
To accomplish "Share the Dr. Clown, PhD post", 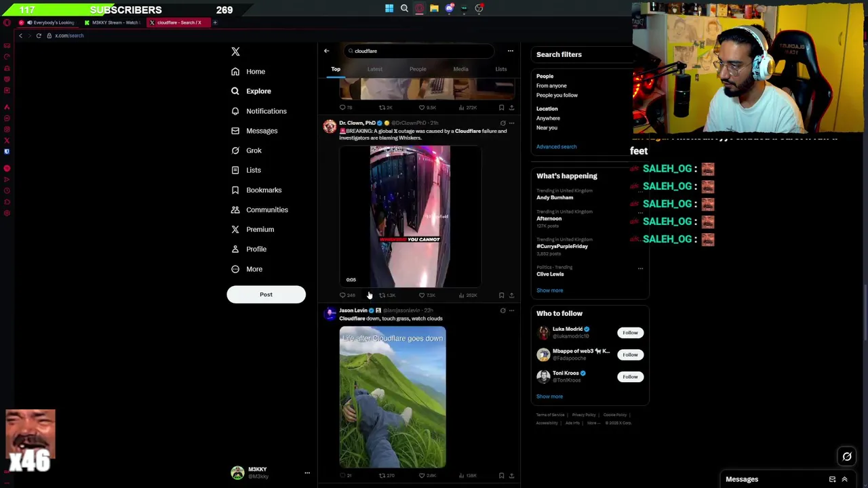I will click(511, 296).
